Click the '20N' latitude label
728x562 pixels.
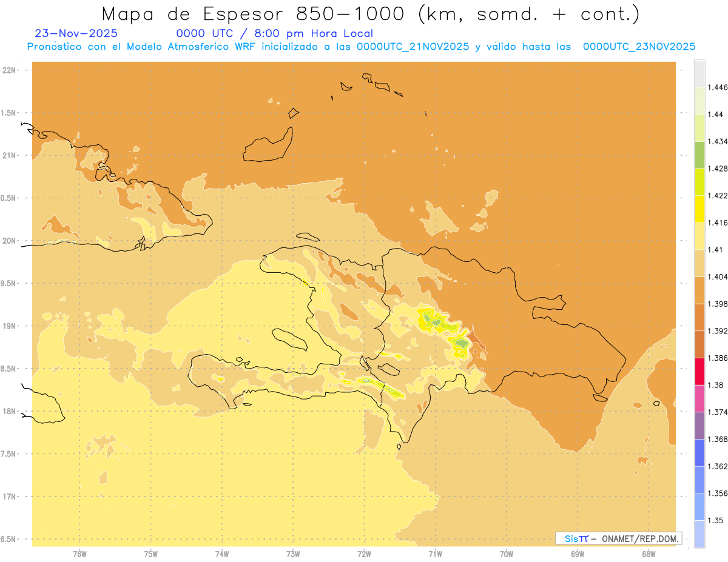click(x=10, y=241)
